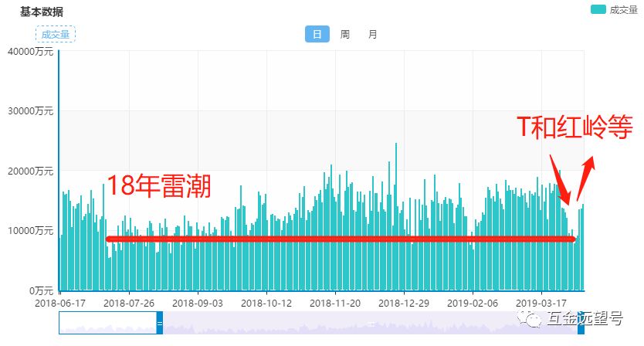The width and height of the screenshot is (644, 346).
Task: Click the 2018-07-26 x-axis date label
Action: [x=129, y=304]
